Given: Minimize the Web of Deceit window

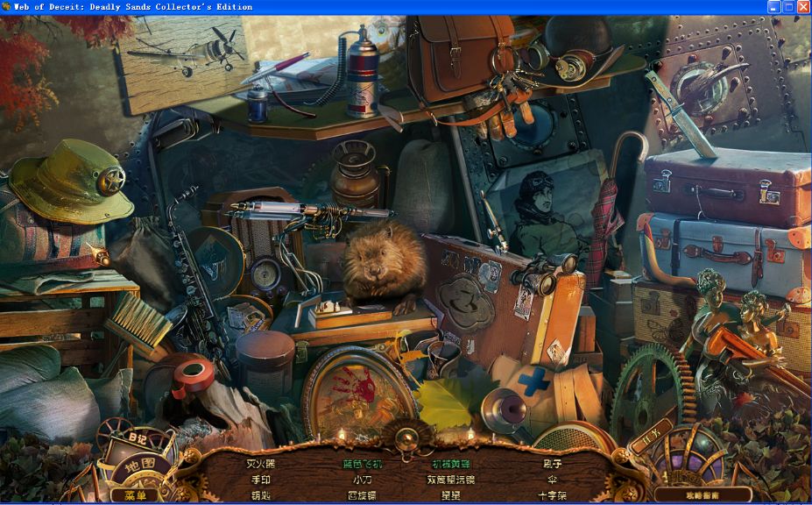Looking at the screenshot, I should point(774,7).
